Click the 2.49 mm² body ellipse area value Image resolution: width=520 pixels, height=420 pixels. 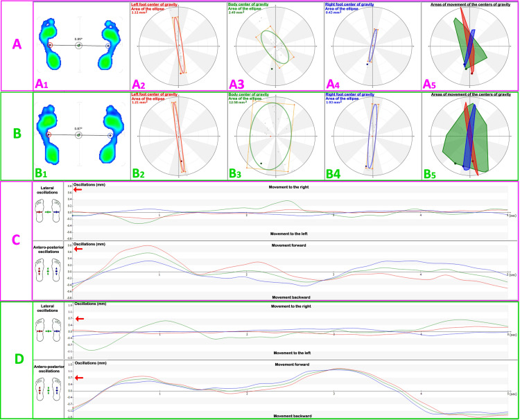pos(236,12)
